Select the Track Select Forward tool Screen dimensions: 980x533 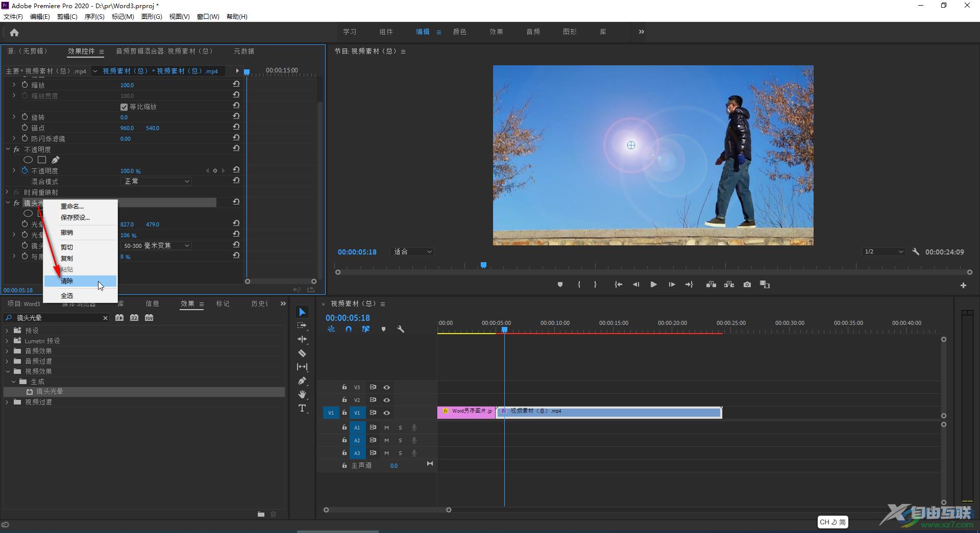click(302, 325)
